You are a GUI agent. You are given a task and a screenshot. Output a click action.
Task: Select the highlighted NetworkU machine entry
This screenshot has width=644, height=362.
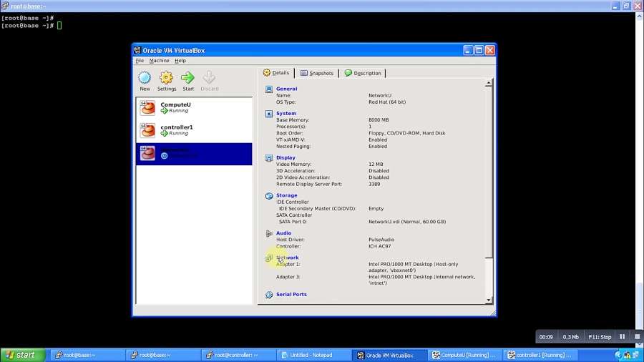pyautogui.click(x=194, y=154)
